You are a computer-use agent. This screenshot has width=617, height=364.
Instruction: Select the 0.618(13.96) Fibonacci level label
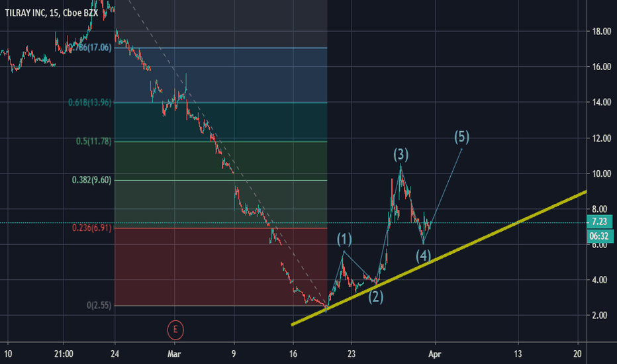tap(90, 103)
